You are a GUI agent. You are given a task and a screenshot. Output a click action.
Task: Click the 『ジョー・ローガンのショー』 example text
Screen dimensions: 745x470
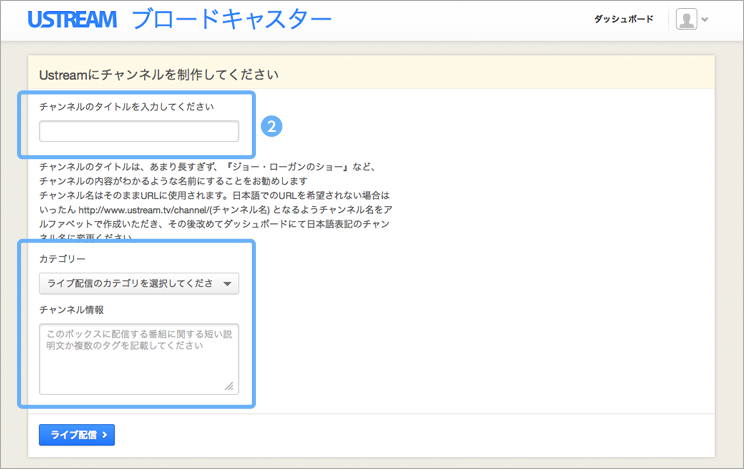click(x=288, y=167)
